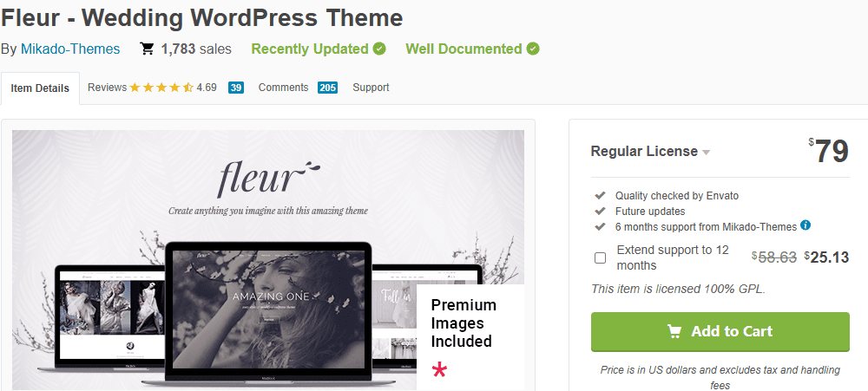Click the Recently Updated green checkmark badge

379,49
